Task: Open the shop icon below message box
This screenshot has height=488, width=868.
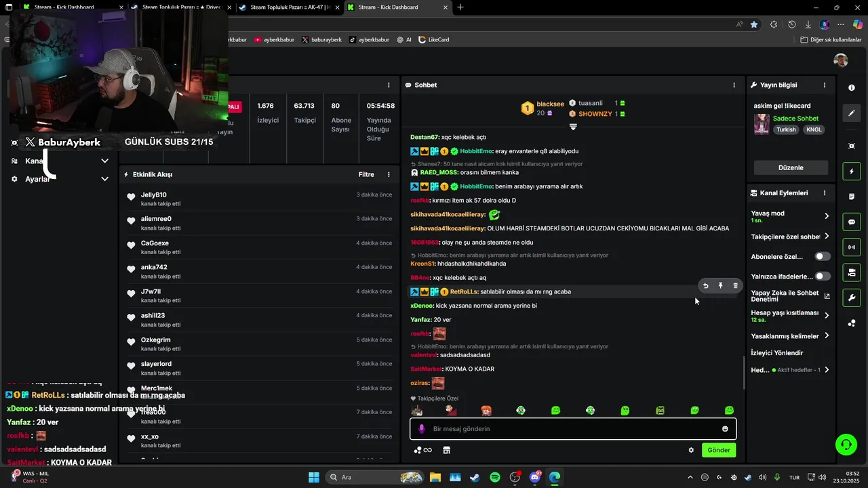Action: tap(446, 450)
